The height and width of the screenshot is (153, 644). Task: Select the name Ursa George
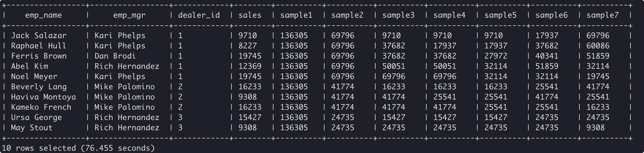click(36, 118)
